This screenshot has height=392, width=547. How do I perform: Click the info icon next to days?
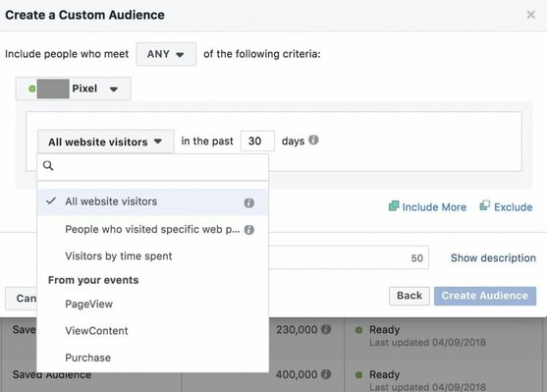coord(313,140)
